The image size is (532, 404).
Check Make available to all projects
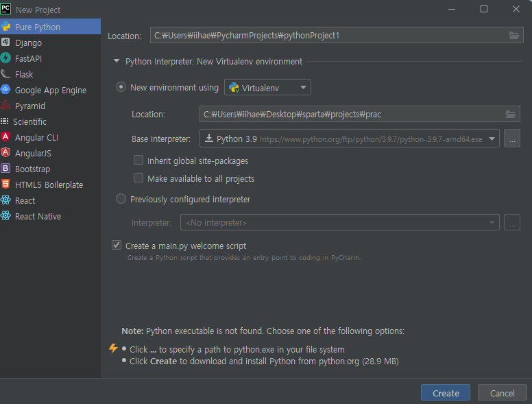pyautogui.click(x=138, y=178)
